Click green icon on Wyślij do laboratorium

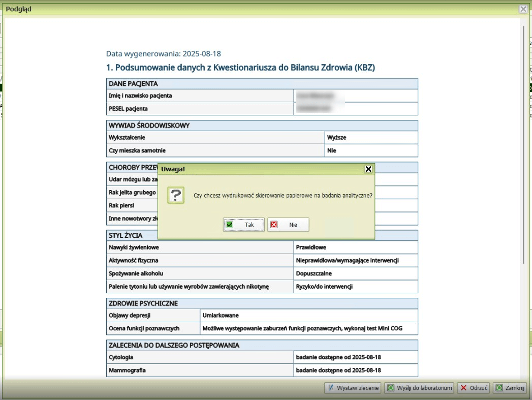click(x=391, y=387)
